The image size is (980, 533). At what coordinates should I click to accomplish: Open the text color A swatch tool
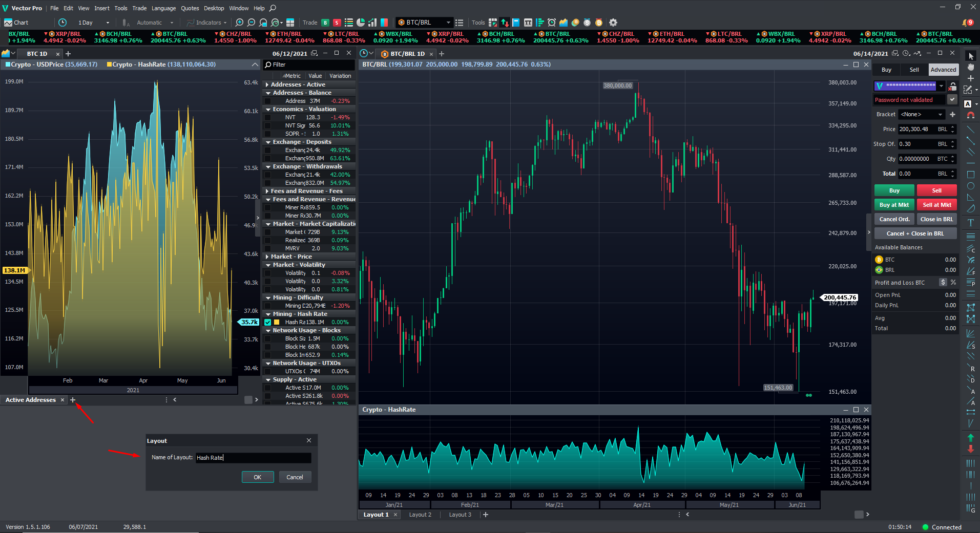[968, 104]
